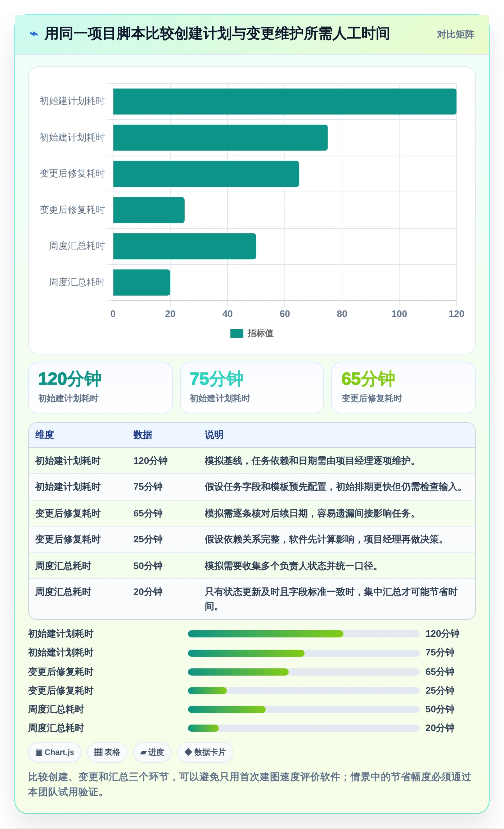
Task: Click the x-axis tick label 60
Action: tap(285, 314)
